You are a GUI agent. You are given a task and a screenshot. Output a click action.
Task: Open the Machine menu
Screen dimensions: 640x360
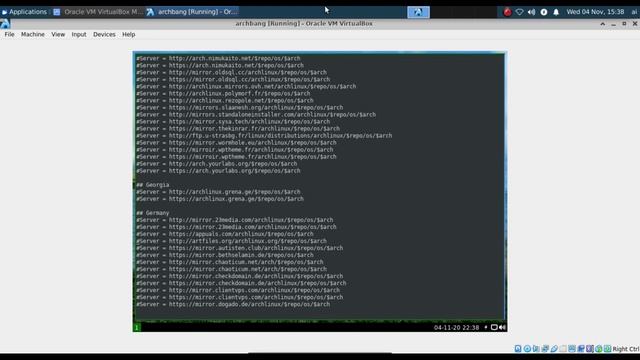click(x=33, y=34)
